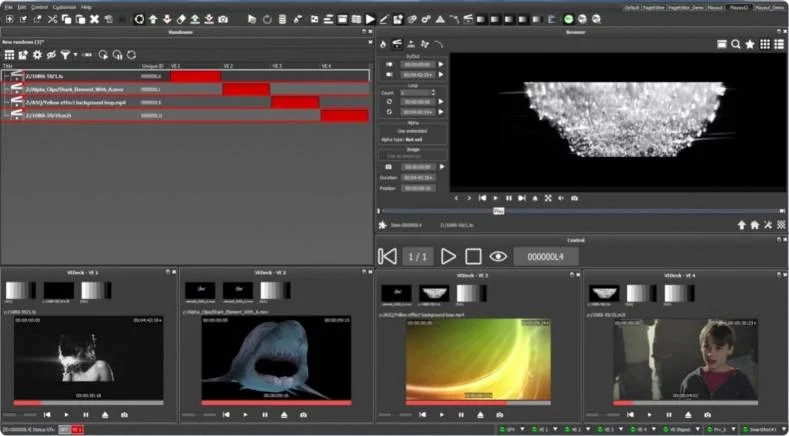
Task: Open rundown settings gear icon
Action: [x=37, y=55]
